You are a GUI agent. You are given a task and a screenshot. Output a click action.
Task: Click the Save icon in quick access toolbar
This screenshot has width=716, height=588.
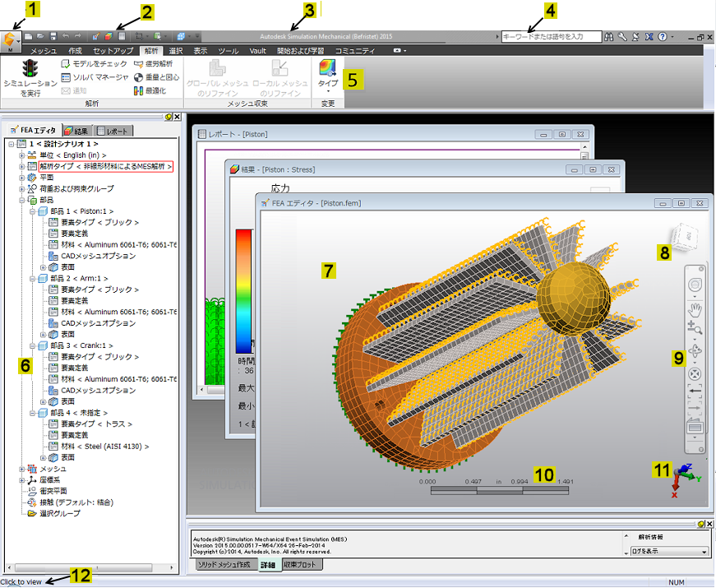tap(53, 36)
